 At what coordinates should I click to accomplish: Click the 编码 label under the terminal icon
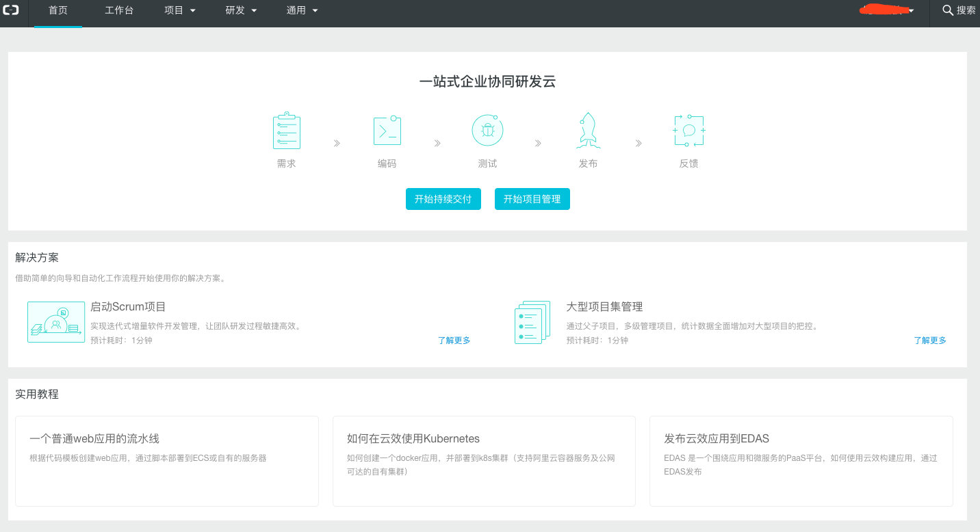pyautogui.click(x=387, y=164)
